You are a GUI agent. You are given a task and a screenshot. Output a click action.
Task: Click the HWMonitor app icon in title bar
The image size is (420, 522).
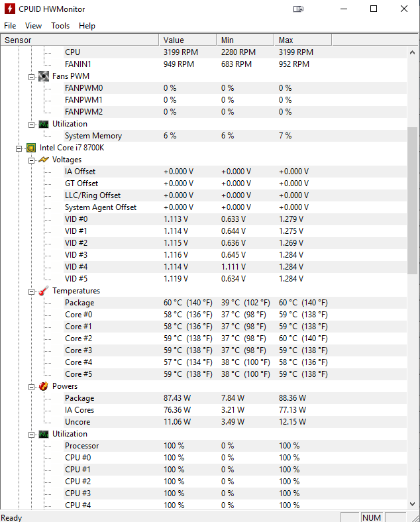10,9
